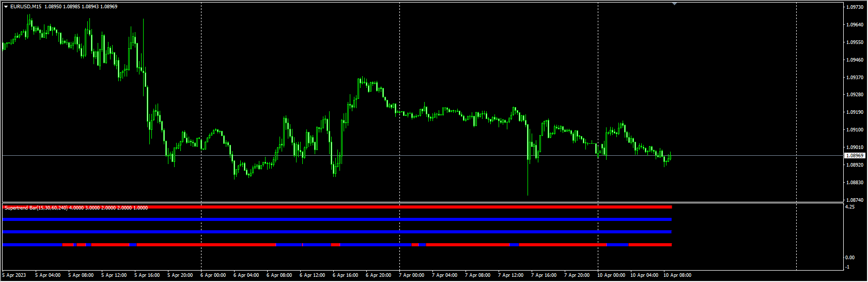Viewport: 868px width, 282px height.
Task: Click the 1.08740 price scale label
Action: coord(855,200)
